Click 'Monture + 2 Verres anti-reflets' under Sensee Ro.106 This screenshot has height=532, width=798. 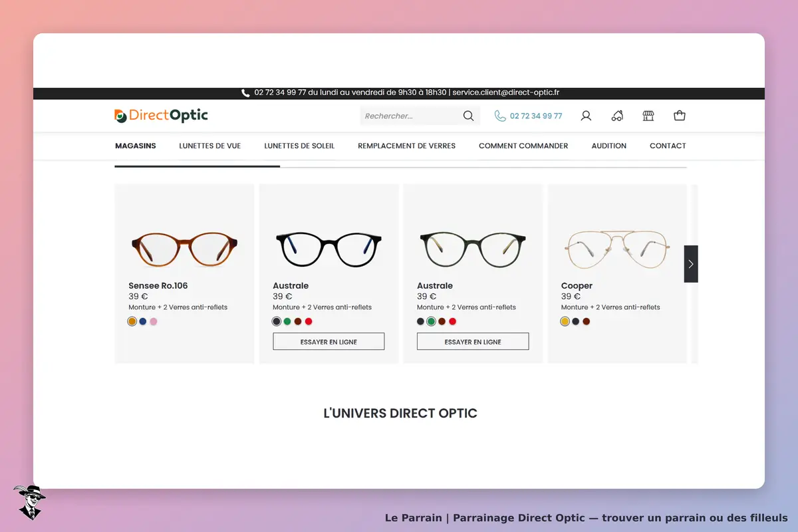click(178, 307)
